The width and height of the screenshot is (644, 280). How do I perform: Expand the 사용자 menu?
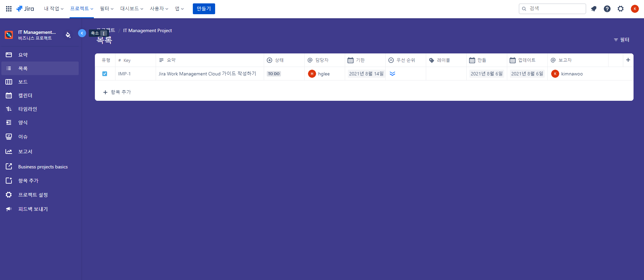(159, 9)
